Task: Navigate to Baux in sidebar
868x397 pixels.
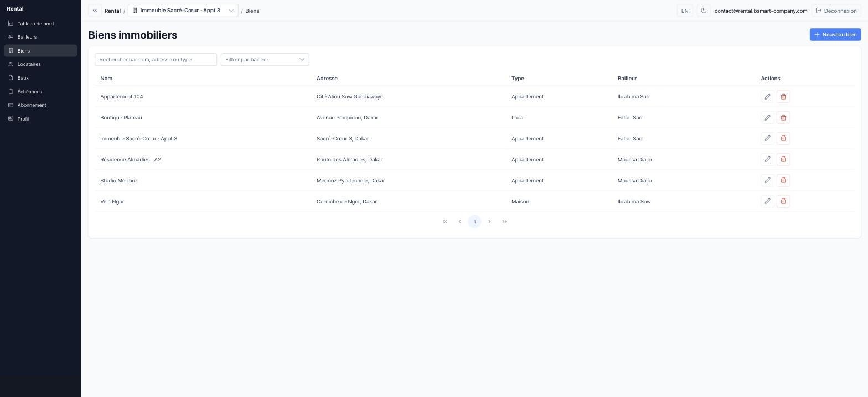Action: (x=40, y=78)
